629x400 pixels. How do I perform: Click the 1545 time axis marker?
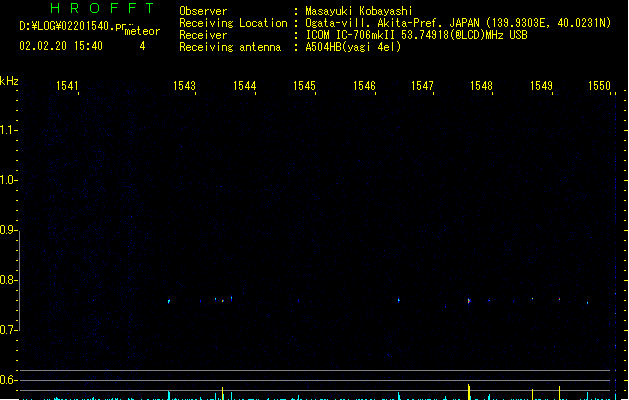(x=304, y=86)
